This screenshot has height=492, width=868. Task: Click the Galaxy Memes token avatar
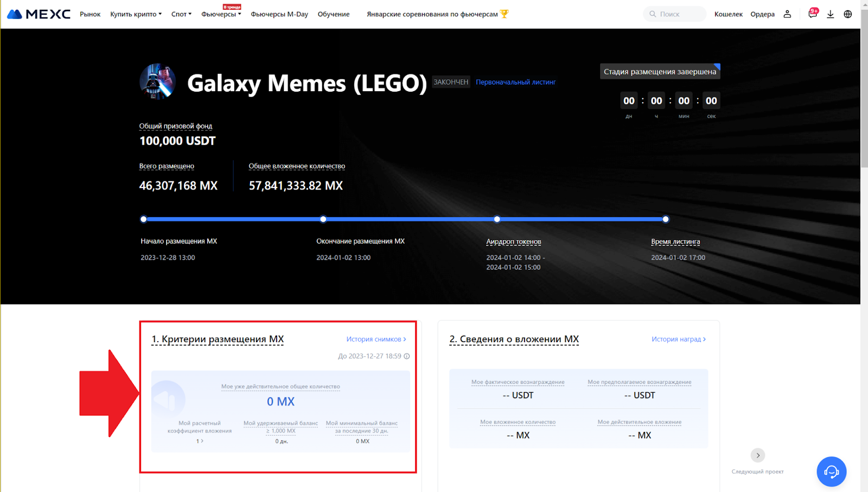[x=157, y=81]
